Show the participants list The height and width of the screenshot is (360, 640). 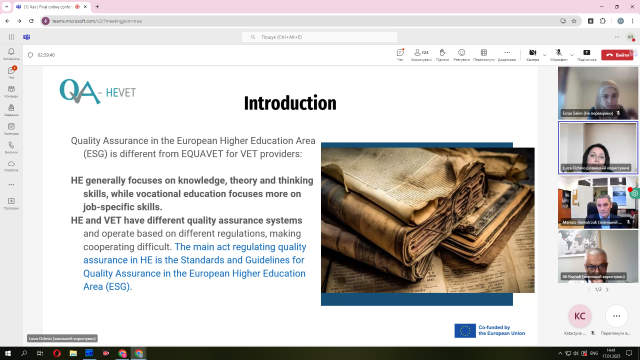tap(421, 55)
